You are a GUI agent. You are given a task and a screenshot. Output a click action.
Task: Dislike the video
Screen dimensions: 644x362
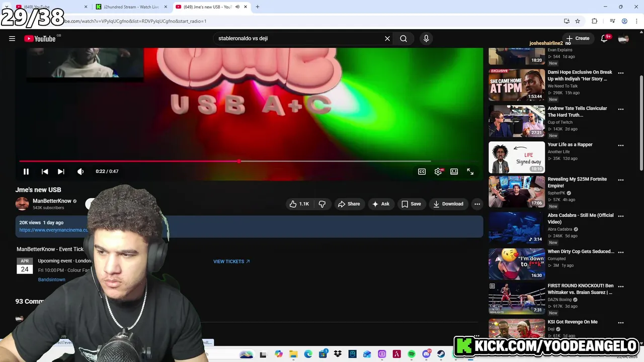[x=322, y=204]
